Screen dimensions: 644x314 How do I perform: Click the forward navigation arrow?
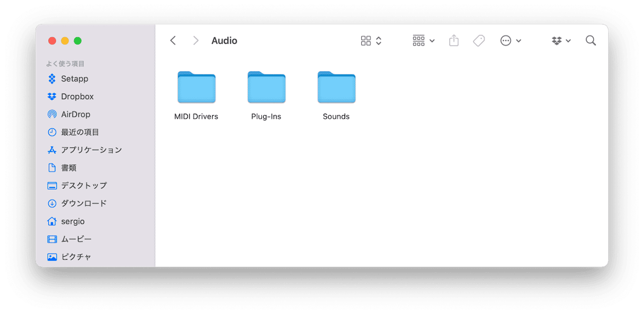[x=195, y=41]
